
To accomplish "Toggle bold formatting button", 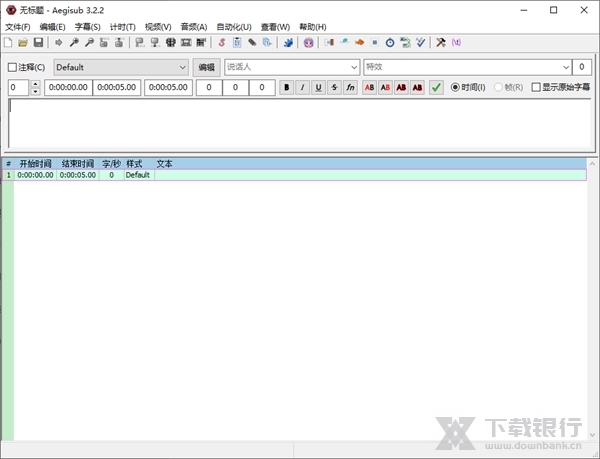I will click(286, 88).
